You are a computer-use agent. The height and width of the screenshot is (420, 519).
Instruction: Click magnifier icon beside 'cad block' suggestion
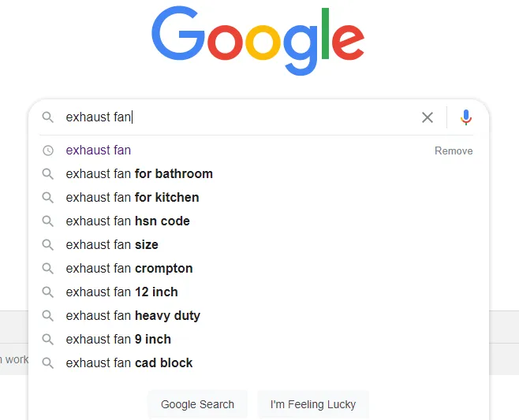(x=48, y=363)
